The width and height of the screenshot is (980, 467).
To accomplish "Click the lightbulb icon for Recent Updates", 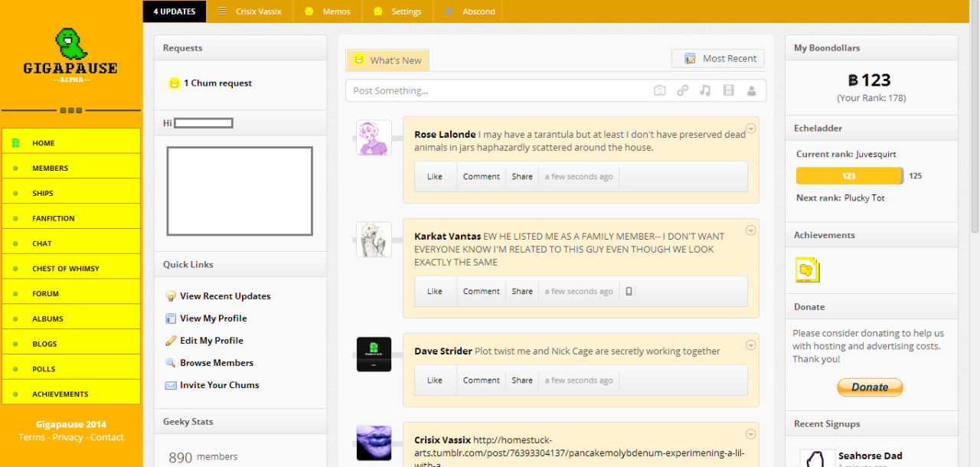I will pos(171,296).
